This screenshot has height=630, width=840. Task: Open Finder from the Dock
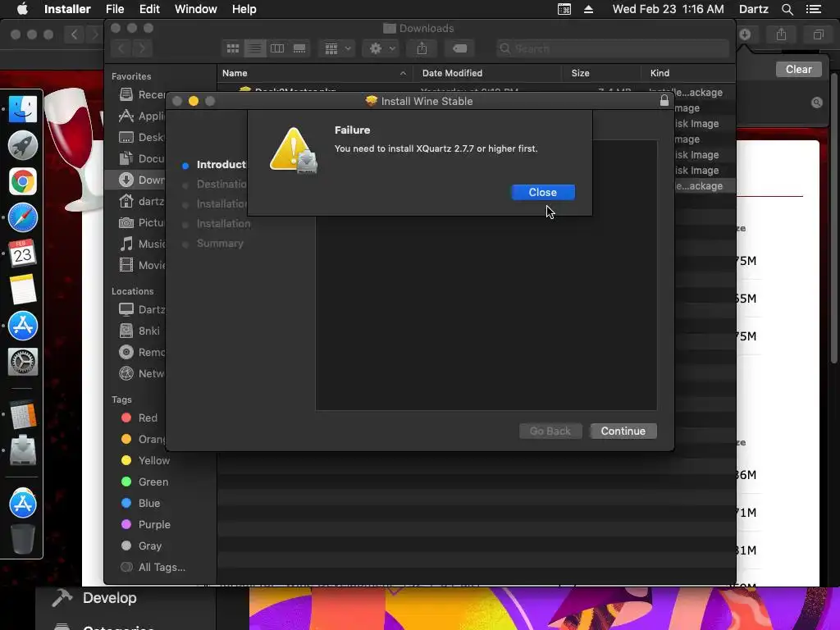[22, 109]
